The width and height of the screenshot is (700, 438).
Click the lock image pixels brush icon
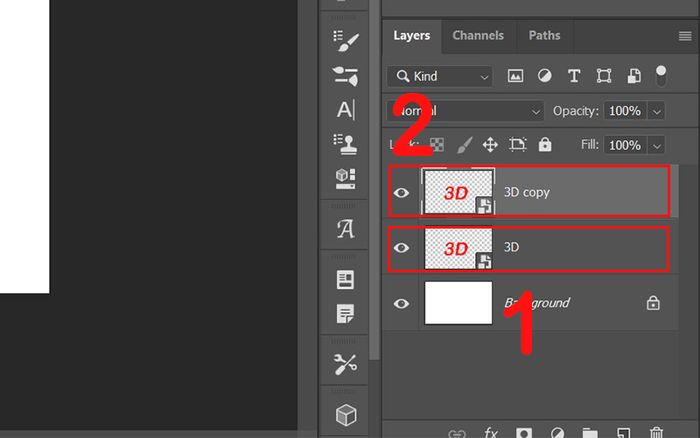464,145
